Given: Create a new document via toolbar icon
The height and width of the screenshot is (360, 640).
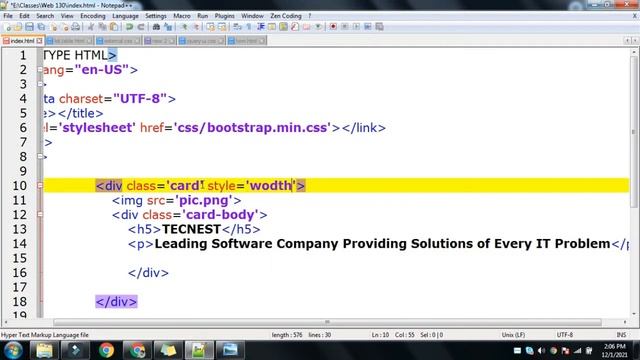Looking at the screenshot, I should [7, 27].
